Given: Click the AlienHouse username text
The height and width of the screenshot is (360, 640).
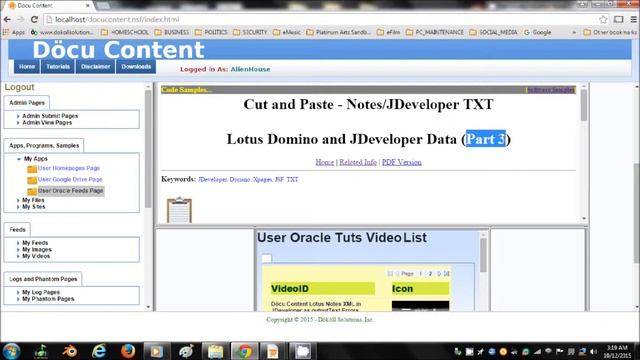Looking at the screenshot, I should 250,69.
